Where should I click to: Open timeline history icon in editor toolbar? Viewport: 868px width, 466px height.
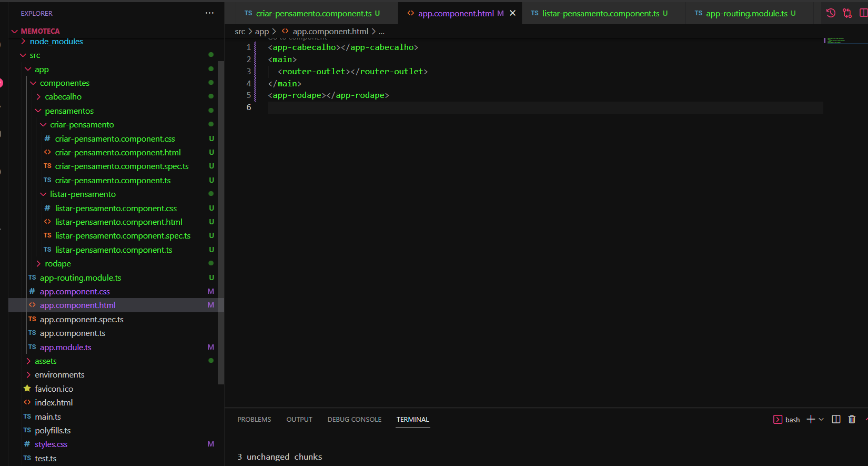[831, 13]
